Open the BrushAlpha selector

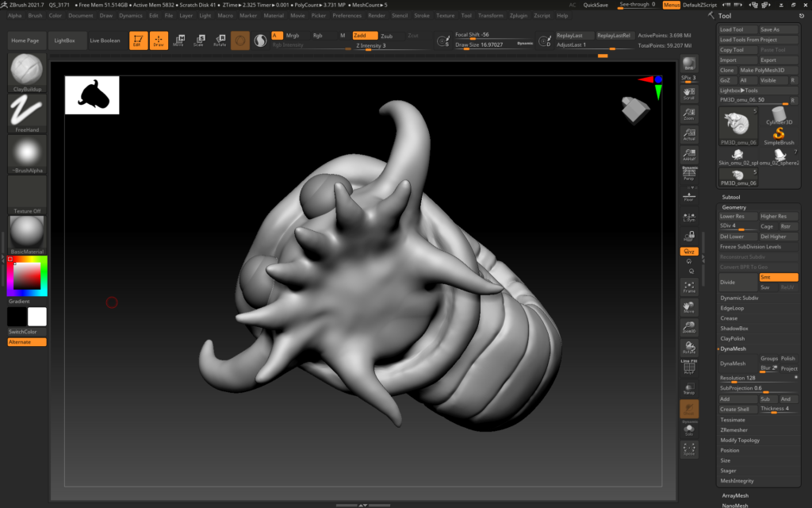27,154
